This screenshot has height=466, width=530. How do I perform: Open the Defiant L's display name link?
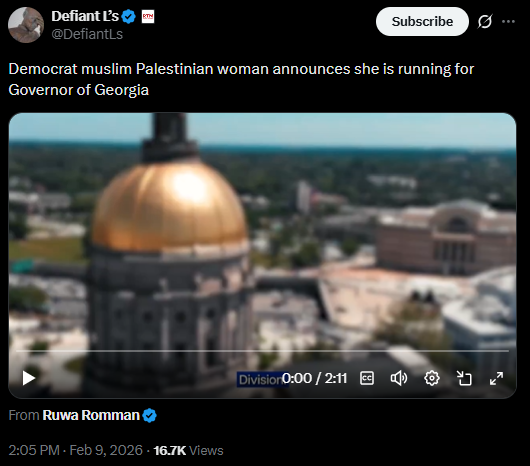click(x=85, y=16)
